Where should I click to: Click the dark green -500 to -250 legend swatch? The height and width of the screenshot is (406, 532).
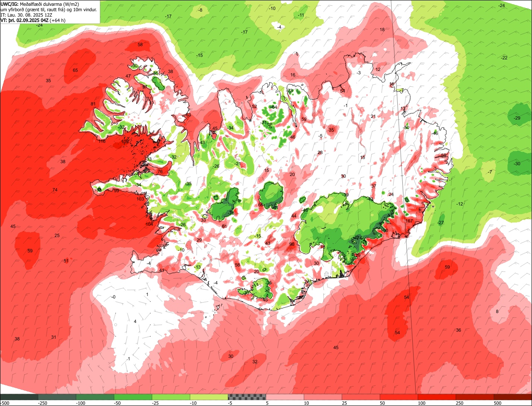coord(19,396)
